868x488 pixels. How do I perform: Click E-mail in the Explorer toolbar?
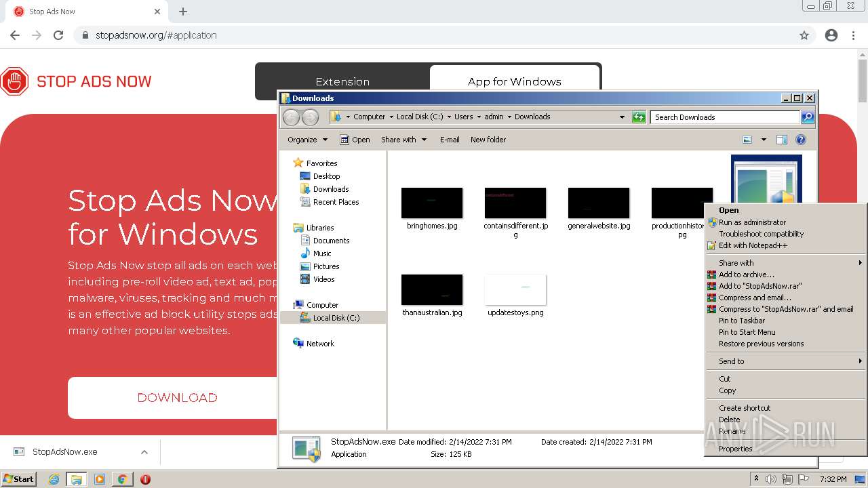pyautogui.click(x=450, y=140)
